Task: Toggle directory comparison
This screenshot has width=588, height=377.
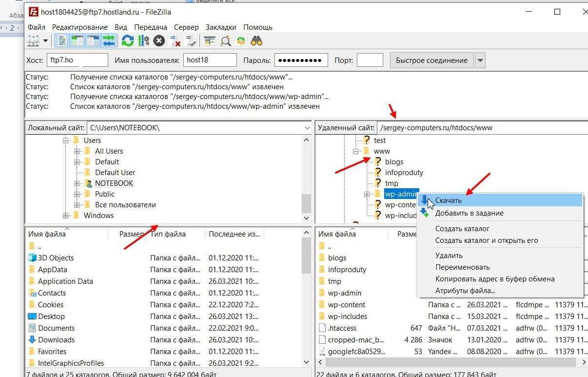Action: (225, 41)
